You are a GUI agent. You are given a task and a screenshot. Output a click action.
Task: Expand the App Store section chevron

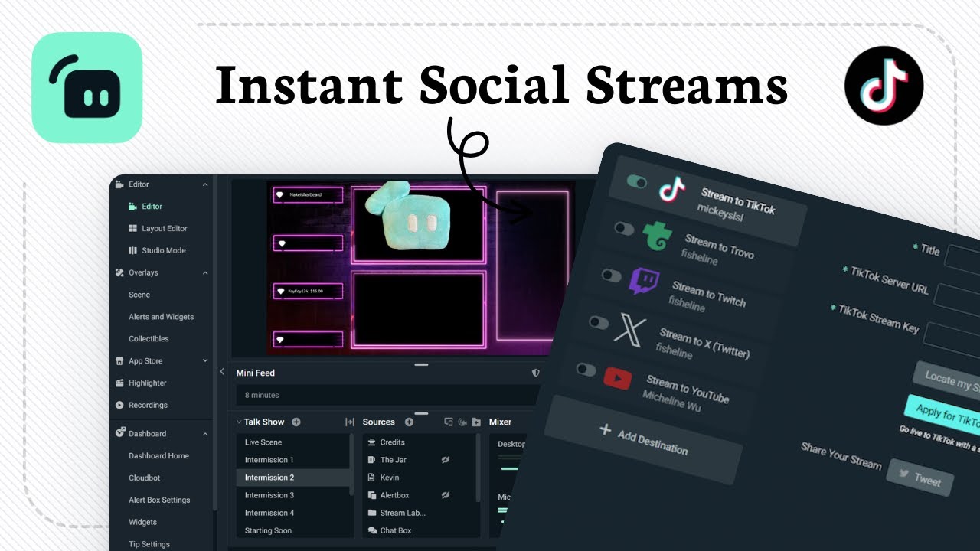tap(205, 360)
